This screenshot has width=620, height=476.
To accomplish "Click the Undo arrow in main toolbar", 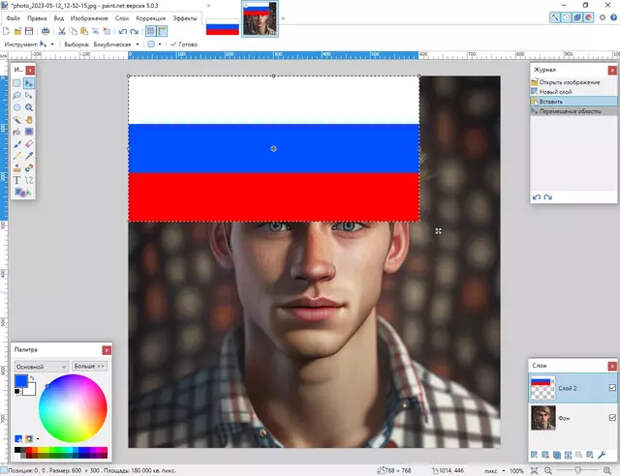I will click(x=123, y=31).
